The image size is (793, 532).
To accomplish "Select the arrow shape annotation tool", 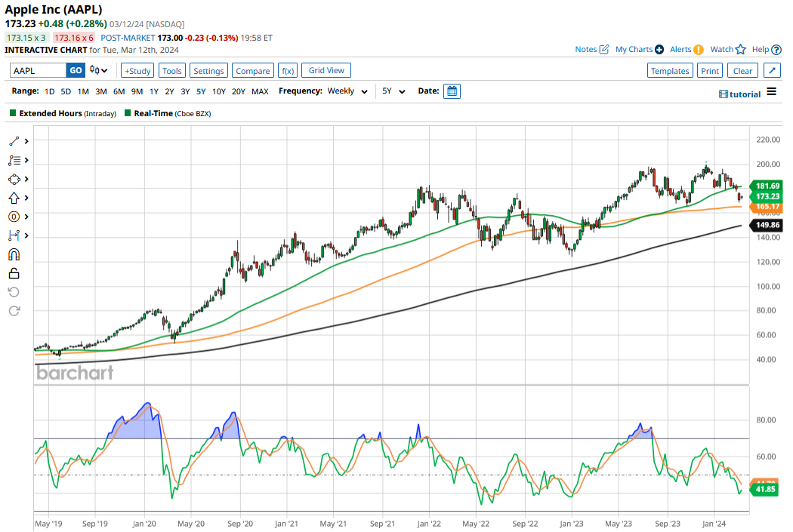I will (14, 198).
